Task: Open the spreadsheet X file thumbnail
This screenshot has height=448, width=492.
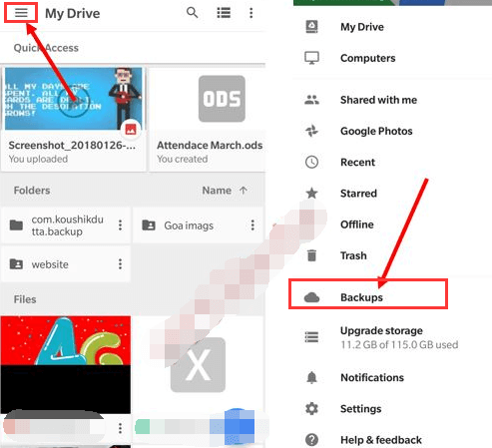Action: click(x=198, y=364)
